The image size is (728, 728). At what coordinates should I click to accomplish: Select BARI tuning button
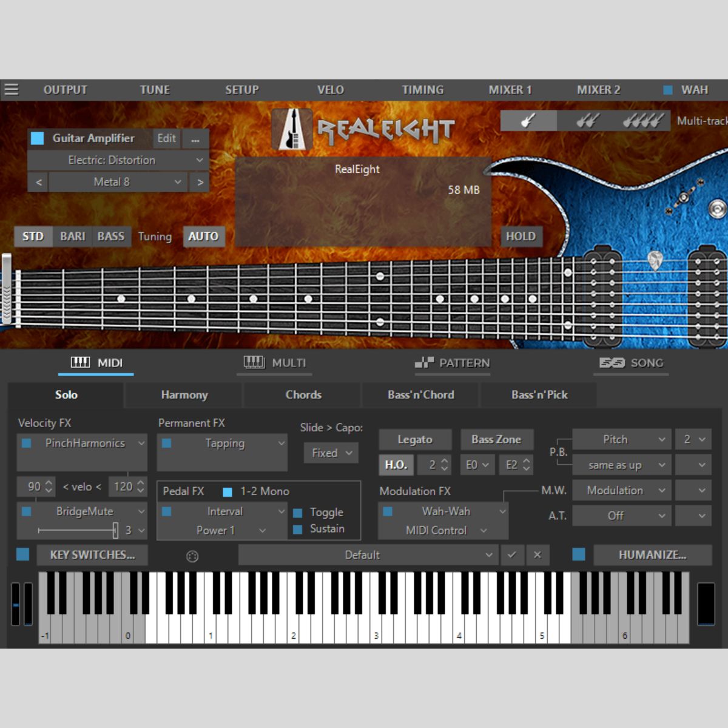coord(72,237)
